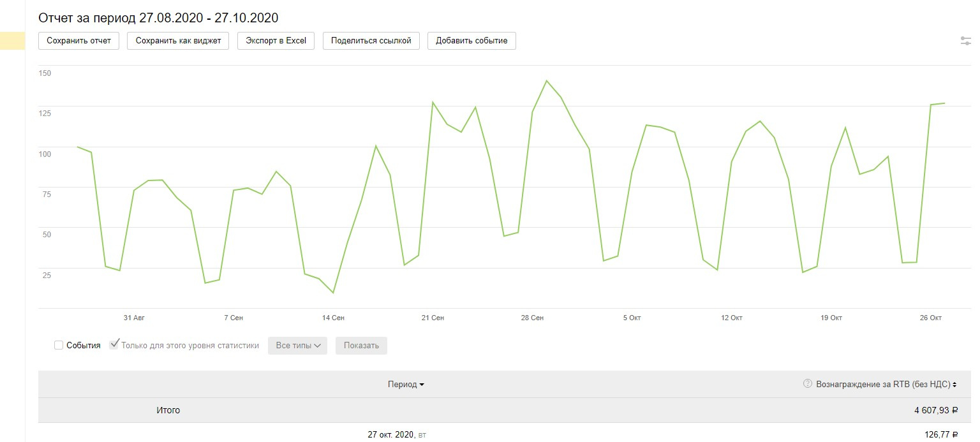980x442 pixels.
Task: Click Добавить событие button
Action: (x=471, y=41)
